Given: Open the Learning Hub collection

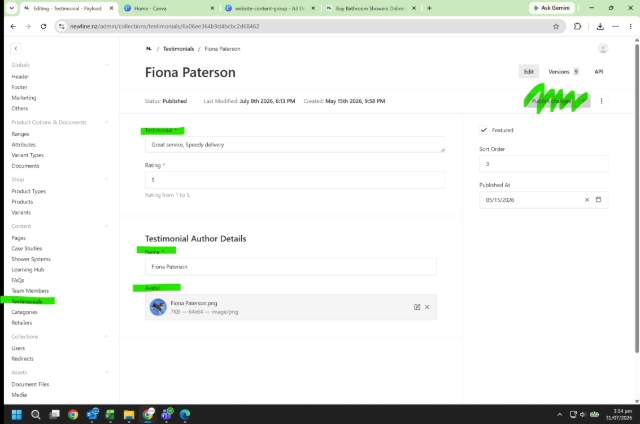Looking at the screenshot, I should click(28, 269).
